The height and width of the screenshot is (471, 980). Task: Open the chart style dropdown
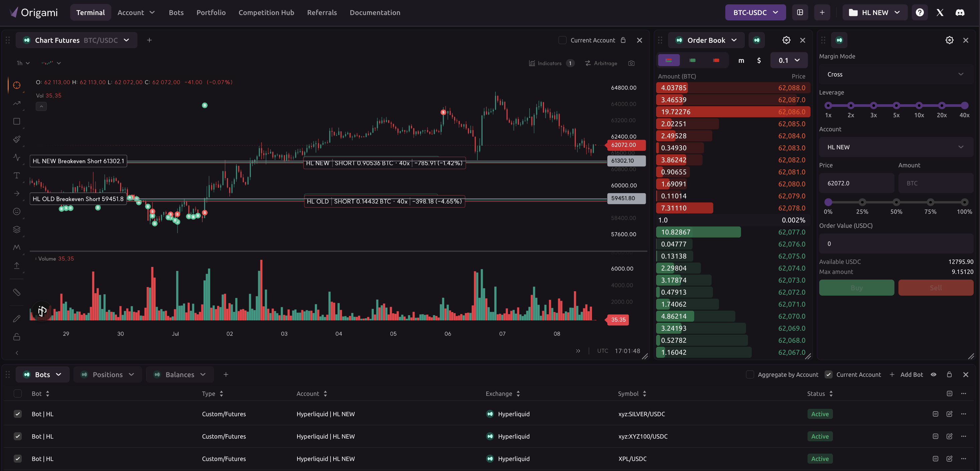(51, 63)
